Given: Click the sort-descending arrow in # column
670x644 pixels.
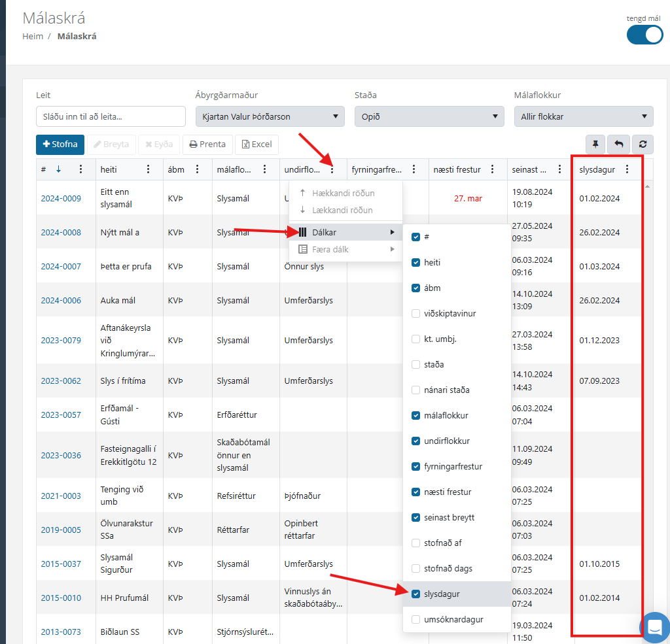Looking at the screenshot, I should 58,169.
